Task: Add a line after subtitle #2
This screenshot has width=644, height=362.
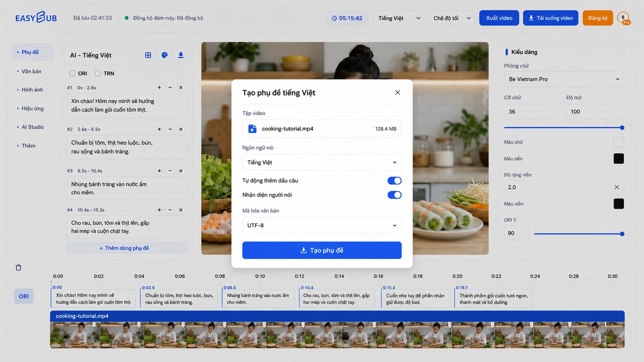Action: point(159,129)
